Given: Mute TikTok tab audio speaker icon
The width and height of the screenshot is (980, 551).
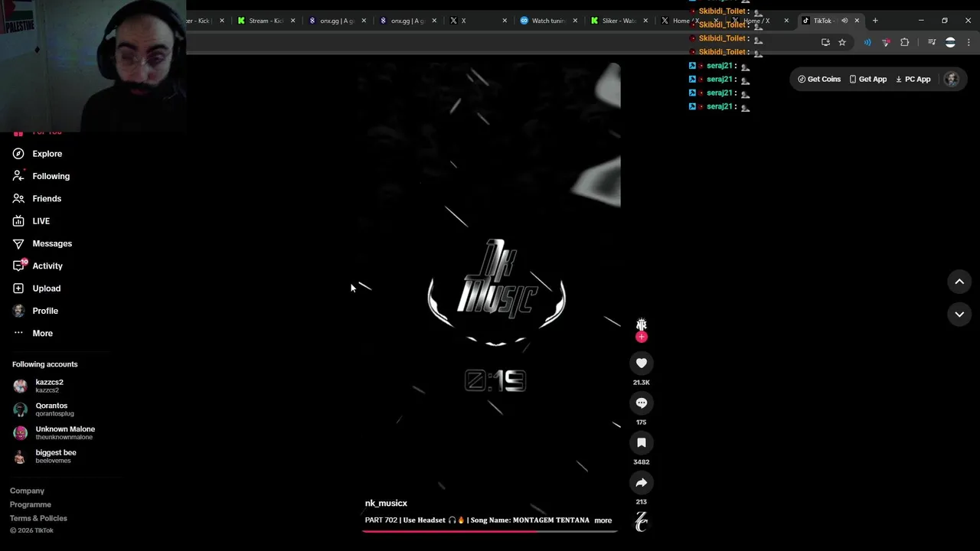Looking at the screenshot, I should pos(844,21).
